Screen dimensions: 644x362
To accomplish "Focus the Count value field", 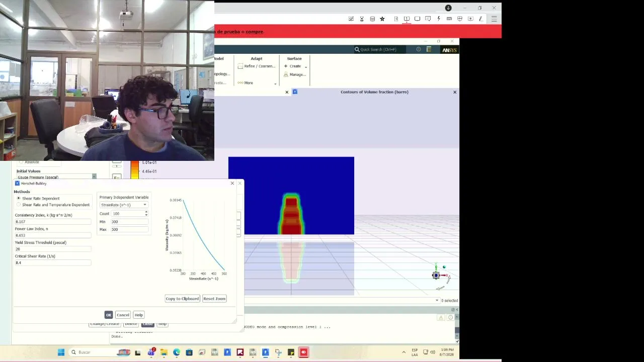I will point(128,214).
